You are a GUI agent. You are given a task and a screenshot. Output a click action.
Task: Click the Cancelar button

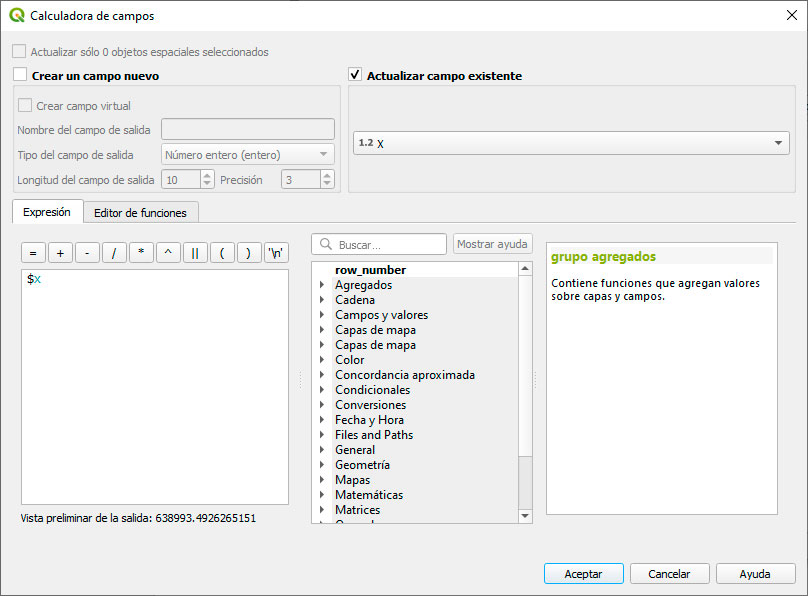(x=669, y=574)
